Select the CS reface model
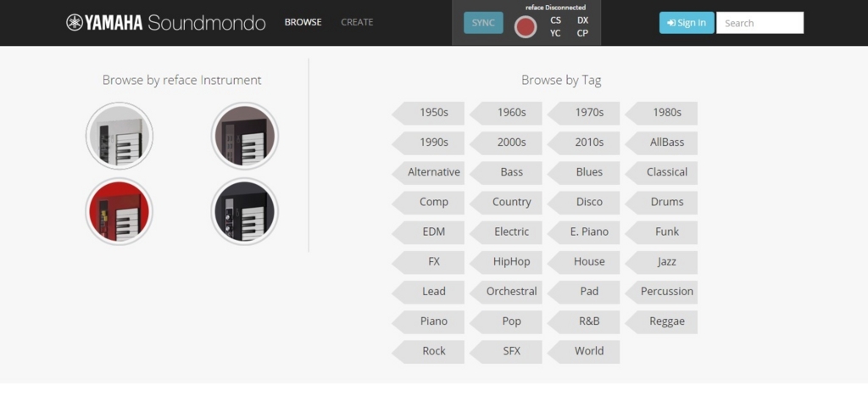This screenshot has width=868, height=402. tap(556, 20)
